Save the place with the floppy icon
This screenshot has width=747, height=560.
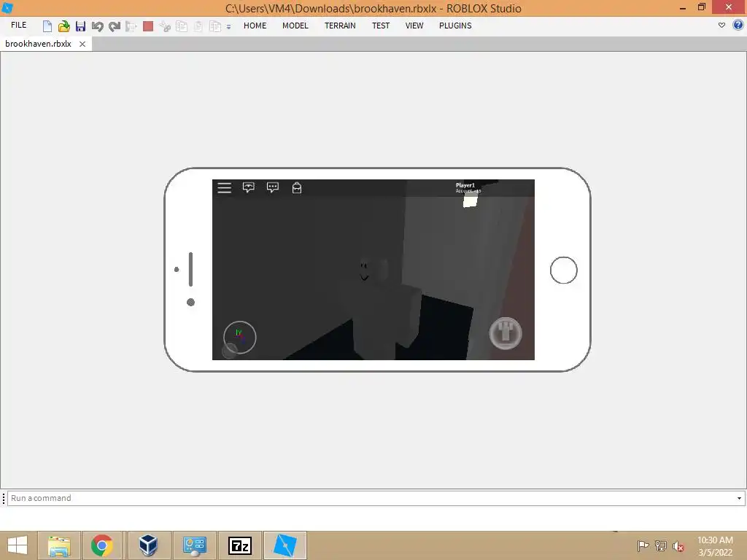coord(80,26)
